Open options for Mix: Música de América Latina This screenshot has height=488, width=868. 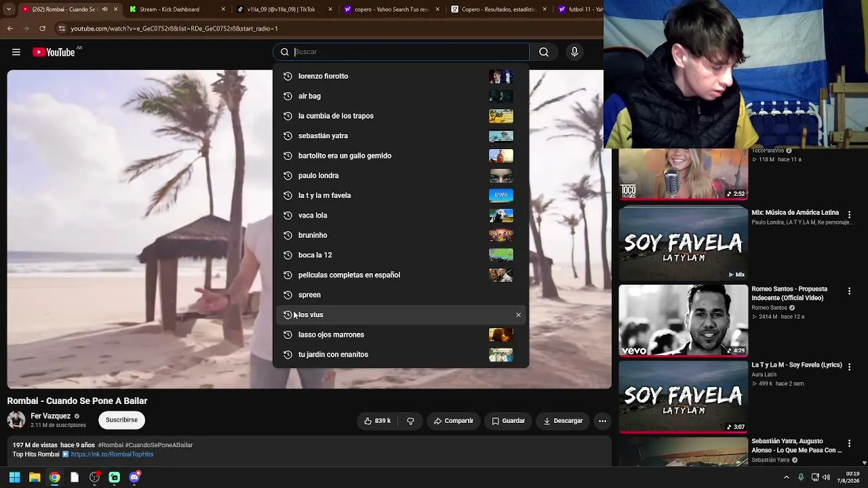point(849,215)
